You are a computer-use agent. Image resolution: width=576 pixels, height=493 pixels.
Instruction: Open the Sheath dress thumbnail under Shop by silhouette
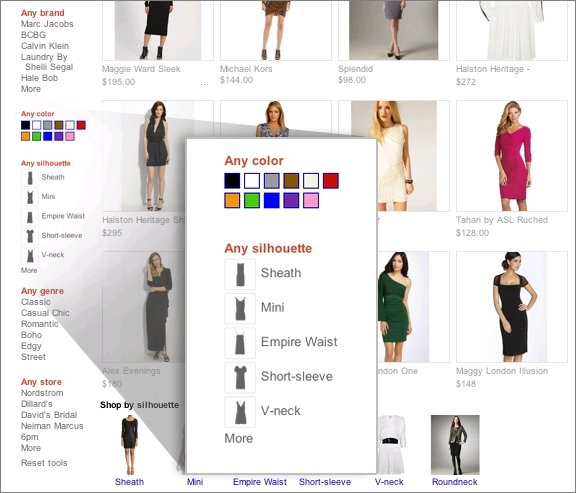point(129,445)
